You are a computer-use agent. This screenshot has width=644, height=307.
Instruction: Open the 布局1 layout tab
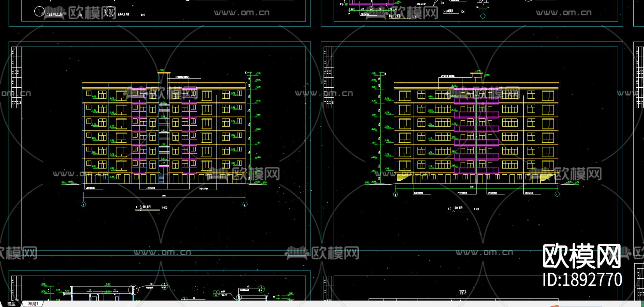coord(33,304)
